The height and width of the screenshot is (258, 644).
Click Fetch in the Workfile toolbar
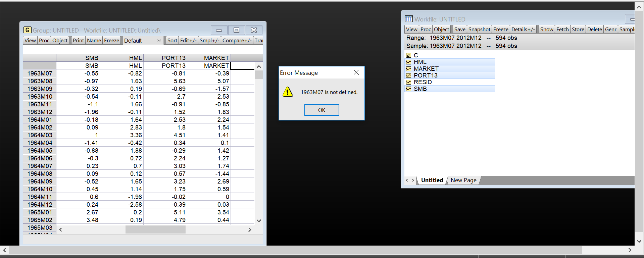click(562, 30)
